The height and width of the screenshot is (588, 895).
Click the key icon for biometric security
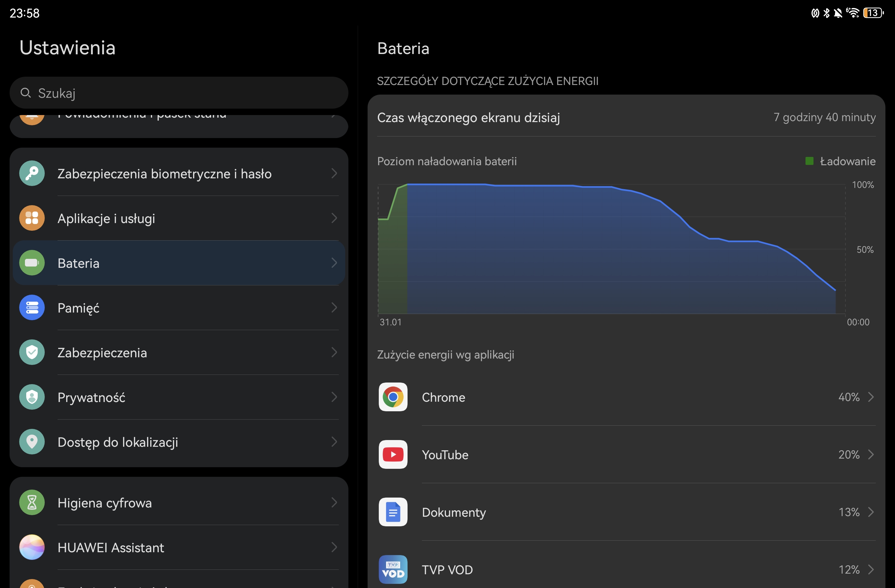click(x=32, y=173)
